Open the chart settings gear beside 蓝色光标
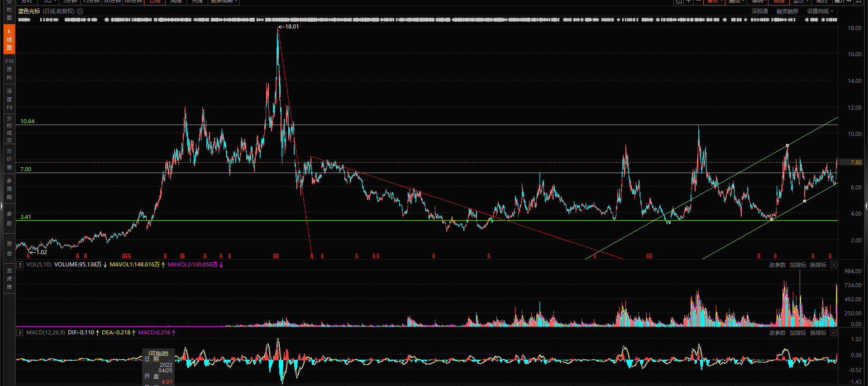The width and height of the screenshot is (868, 386). 80,11
